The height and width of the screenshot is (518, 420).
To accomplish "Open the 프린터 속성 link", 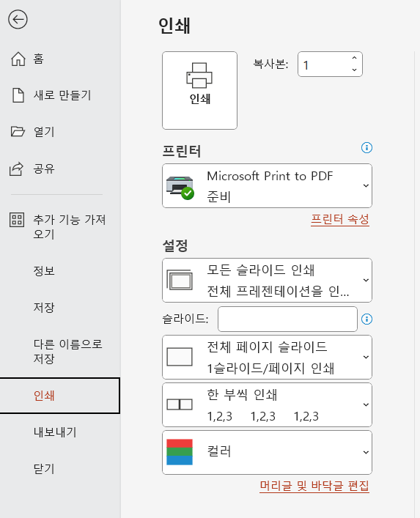I will (339, 219).
